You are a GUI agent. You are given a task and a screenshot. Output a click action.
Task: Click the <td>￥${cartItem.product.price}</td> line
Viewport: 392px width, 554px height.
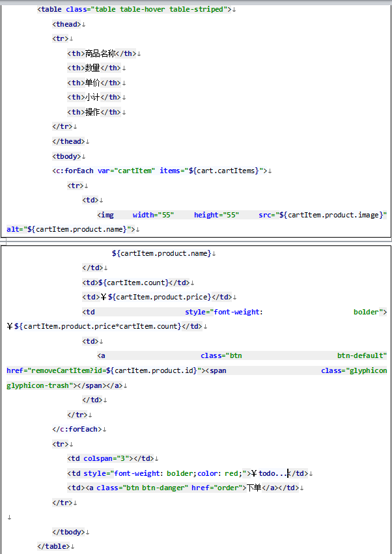[x=157, y=297]
